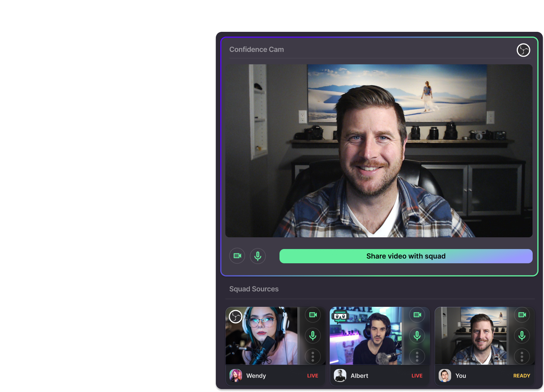Click Albert's profile avatar
The height and width of the screenshot is (392, 544).
coord(340,376)
